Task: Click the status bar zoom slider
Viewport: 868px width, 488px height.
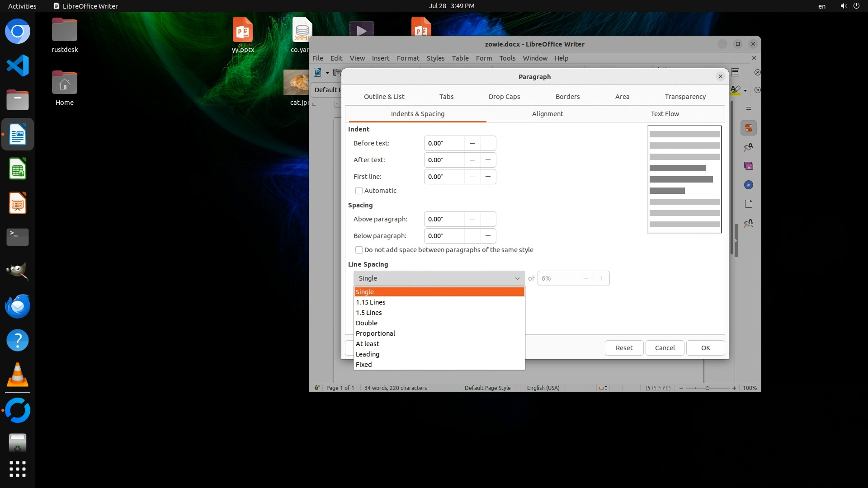Action: click(708, 388)
